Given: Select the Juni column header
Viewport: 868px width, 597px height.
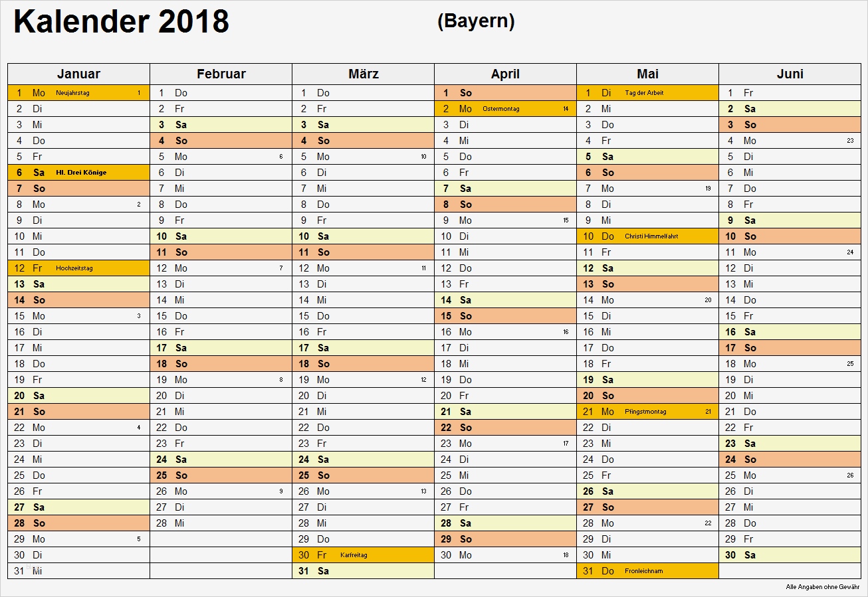Looking at the screenshot, I should (790, 74).
